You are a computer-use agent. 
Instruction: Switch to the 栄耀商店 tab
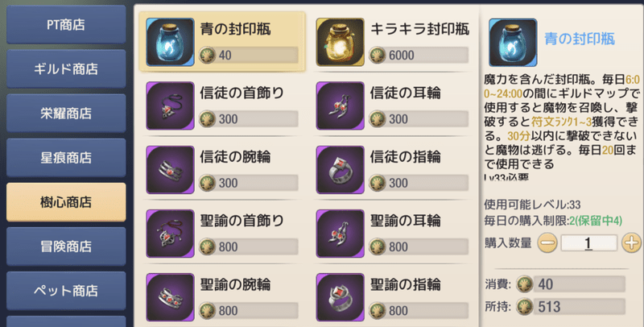pos(66,113)
